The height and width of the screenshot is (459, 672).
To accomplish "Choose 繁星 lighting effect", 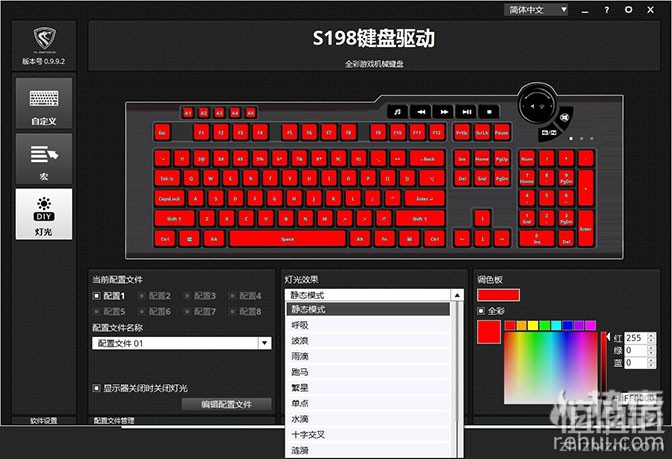I will click(x=368, y=388).
